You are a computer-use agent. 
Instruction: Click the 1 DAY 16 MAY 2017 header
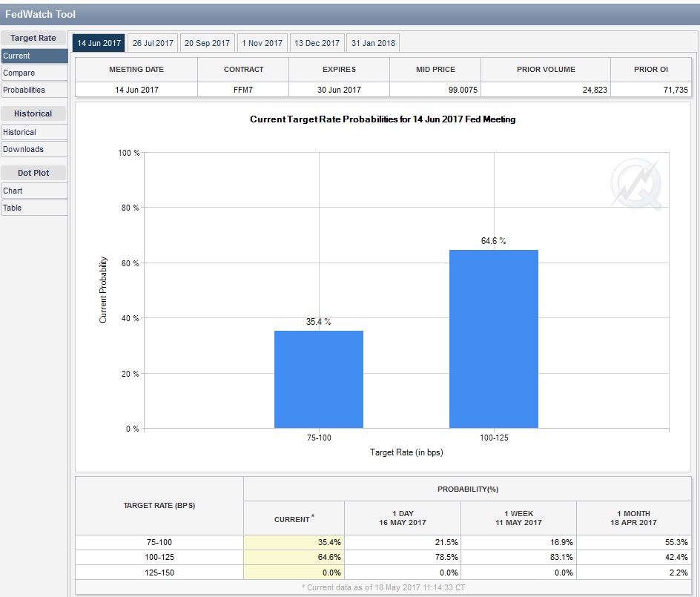click(403, 518)
